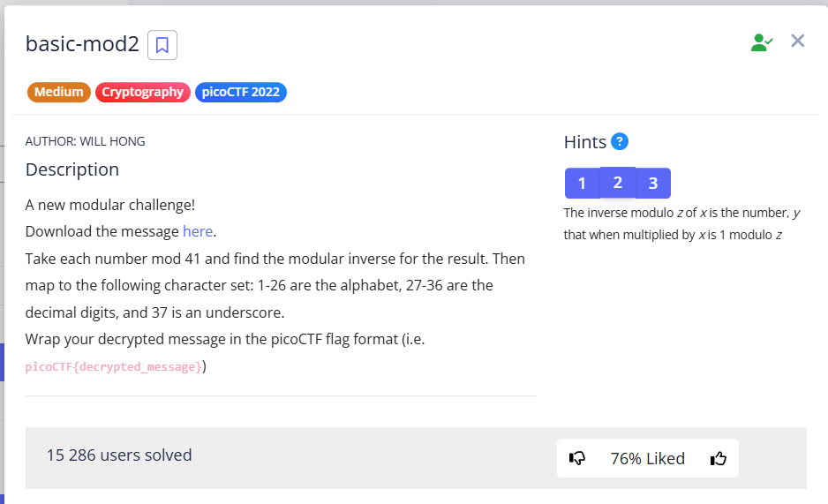Screen dimensions: 828x504
Task: Like the challenge with thumbs up
Action: pos(719,458)
